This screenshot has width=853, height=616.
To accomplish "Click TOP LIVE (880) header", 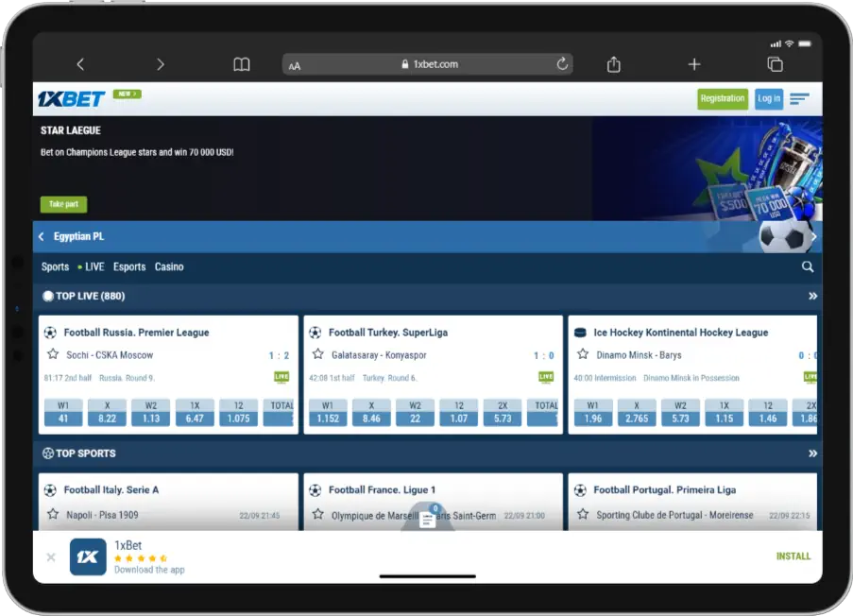I will click(x=84, y=296).
